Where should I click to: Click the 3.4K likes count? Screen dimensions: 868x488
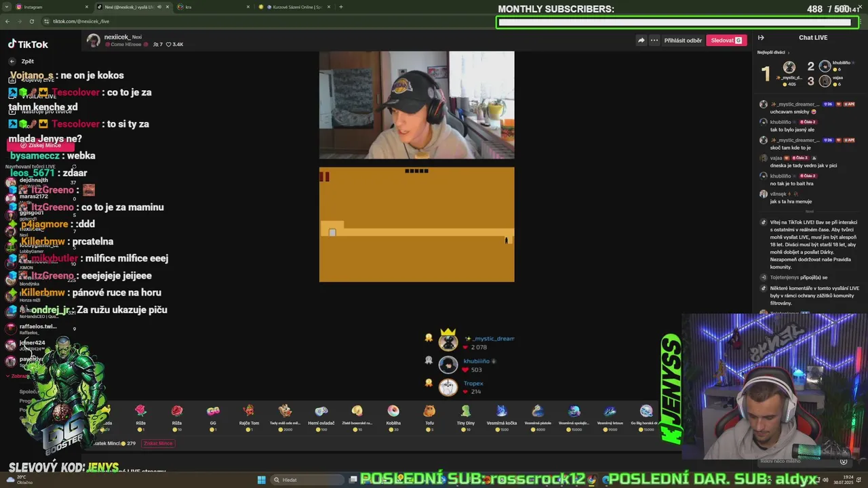coord(175,44)
